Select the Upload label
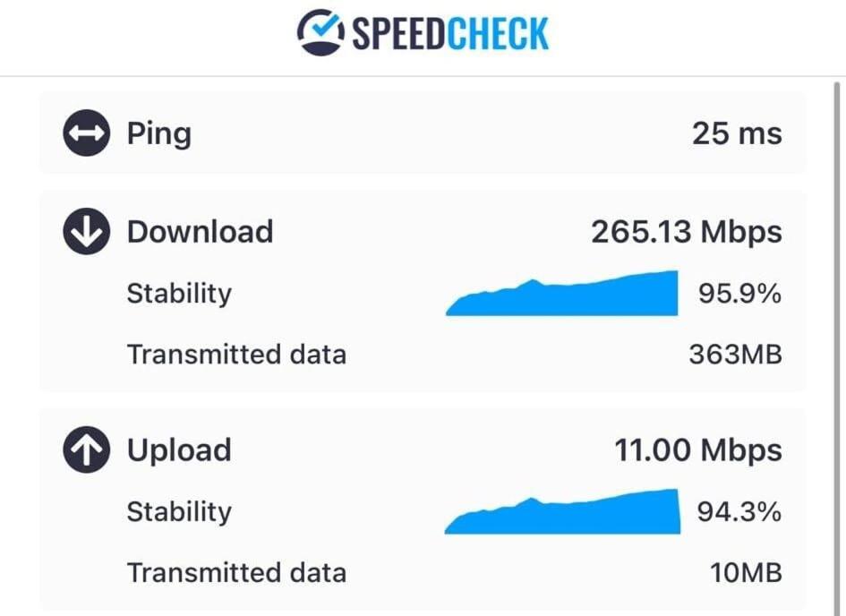846x616 pixels. tap(179, 450)
